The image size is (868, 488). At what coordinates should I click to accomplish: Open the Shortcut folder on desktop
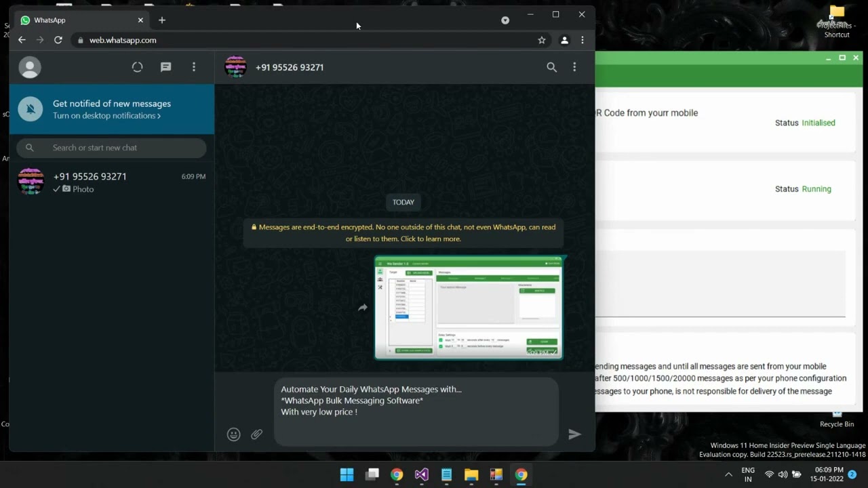pyautogui.click(x=837, y=22)
